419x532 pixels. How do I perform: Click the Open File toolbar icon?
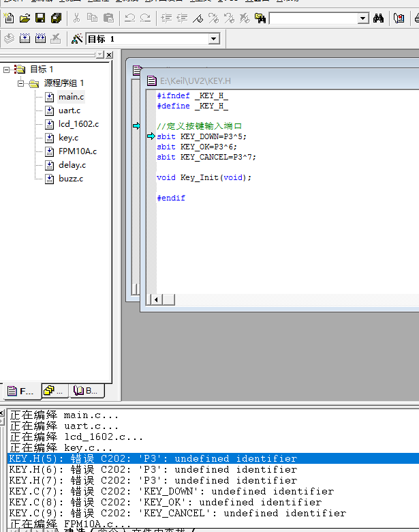25,18
